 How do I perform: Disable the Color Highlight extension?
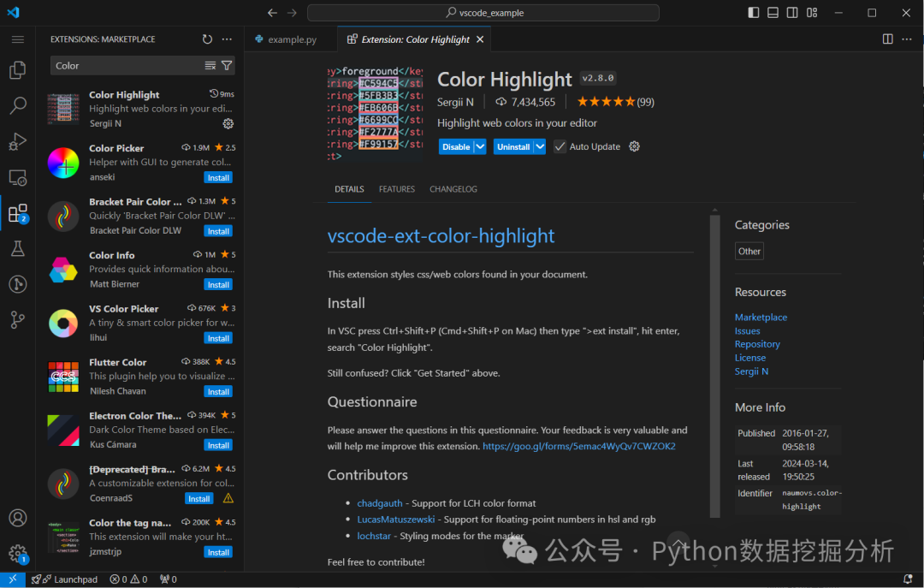[x=456, y=146]
